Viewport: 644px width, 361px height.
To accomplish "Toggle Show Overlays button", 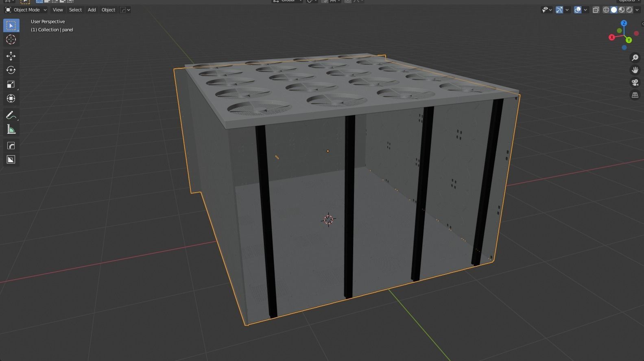I will [x=578, y=10].
